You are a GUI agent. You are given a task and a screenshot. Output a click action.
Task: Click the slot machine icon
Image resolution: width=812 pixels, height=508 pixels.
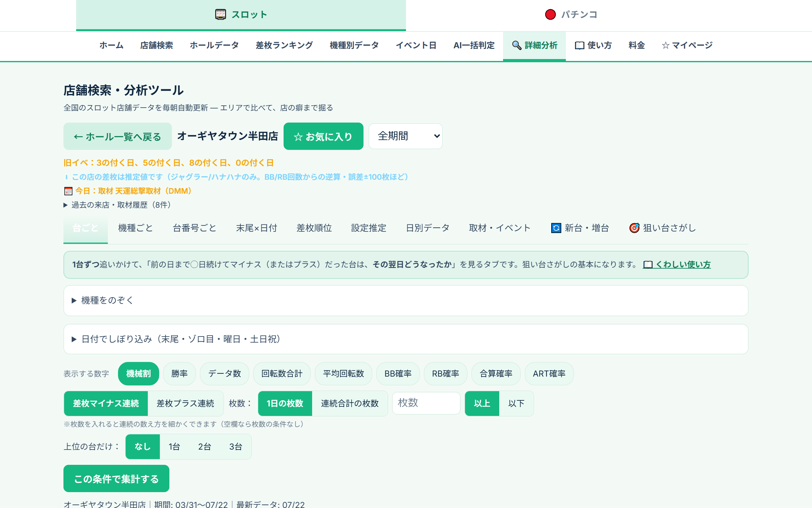pos(220,15)
